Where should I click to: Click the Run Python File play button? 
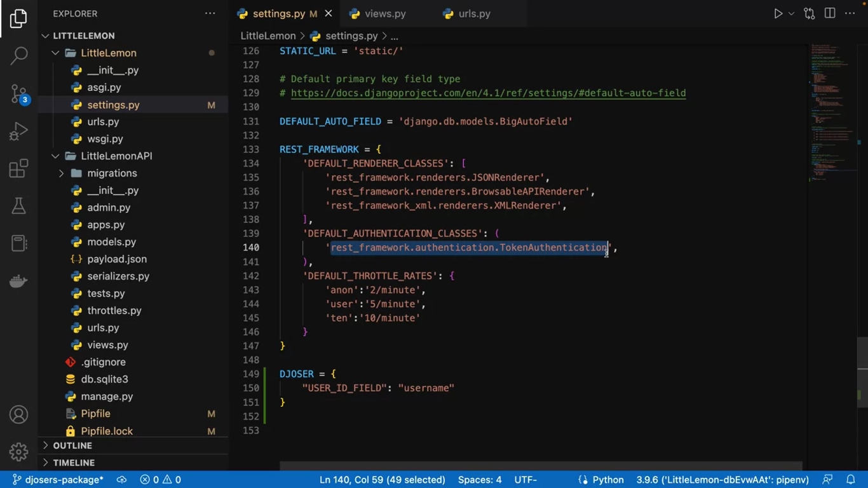778,13
